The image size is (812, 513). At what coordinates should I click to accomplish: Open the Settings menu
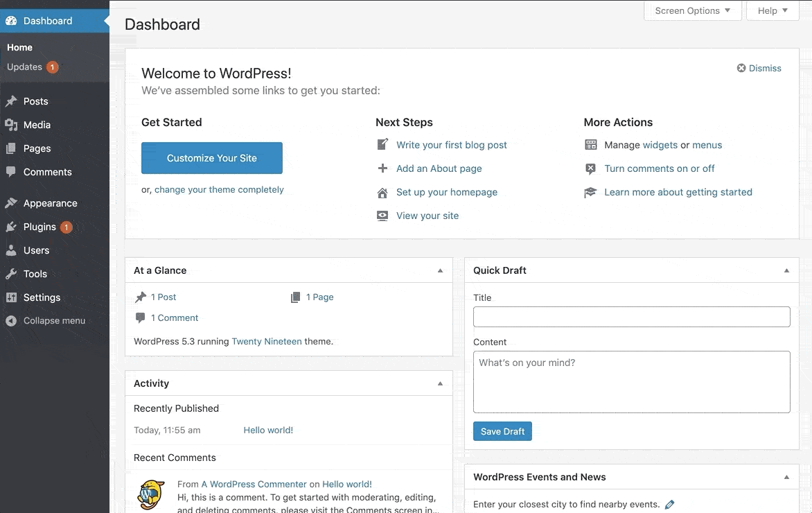pyautogui.click(x=54, y=297)
